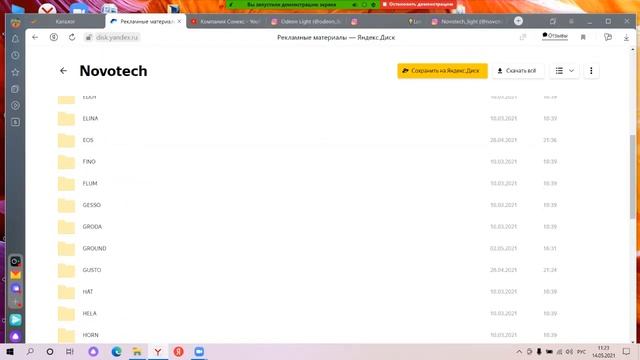Open browsing history clock in sidebar
The image size is (640, 360).
click(16, 55)
